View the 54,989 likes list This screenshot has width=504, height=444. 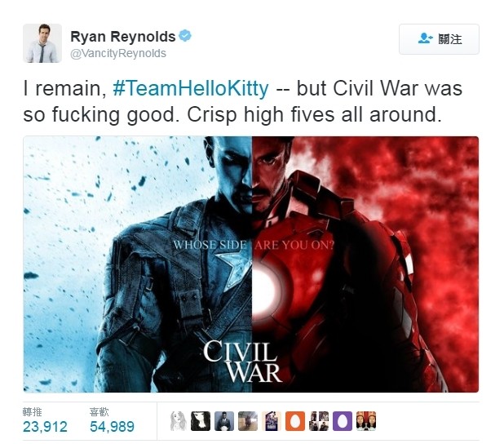113,427
